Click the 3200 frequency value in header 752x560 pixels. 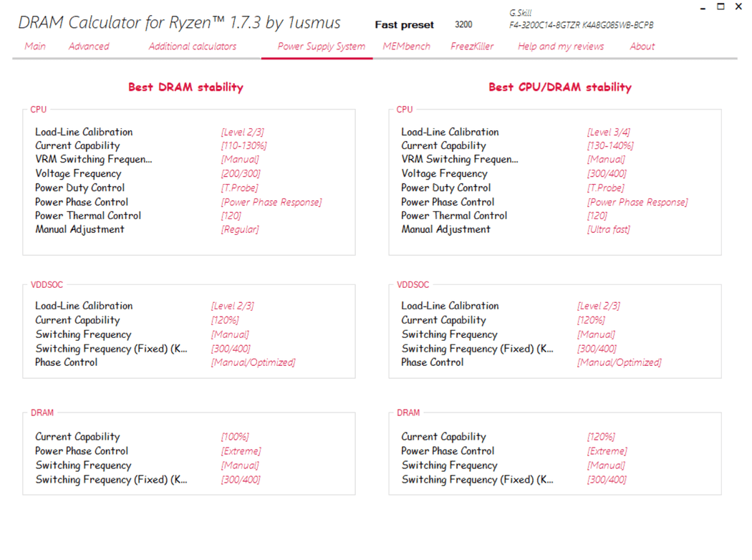[x=463, y=24]
